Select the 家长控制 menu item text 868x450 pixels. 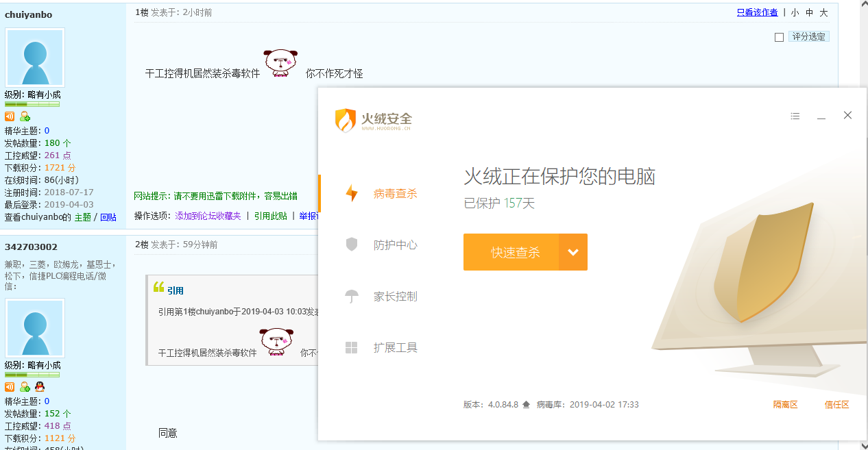click(x=395, y=297)
